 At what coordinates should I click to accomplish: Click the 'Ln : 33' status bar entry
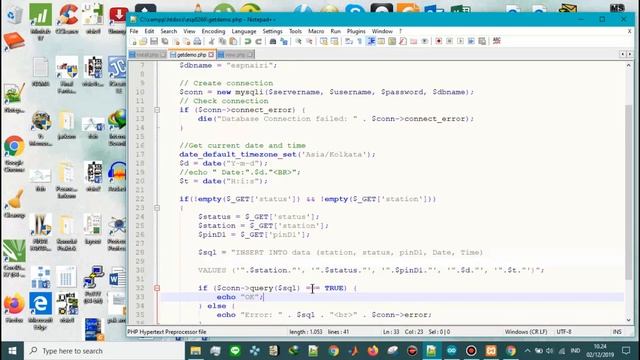(x=391, y=332)
